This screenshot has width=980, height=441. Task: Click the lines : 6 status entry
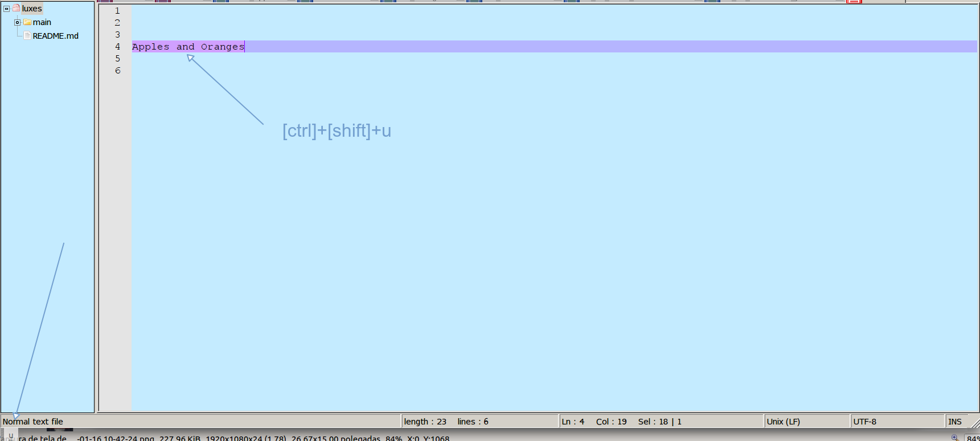click(x=473, y=422)
